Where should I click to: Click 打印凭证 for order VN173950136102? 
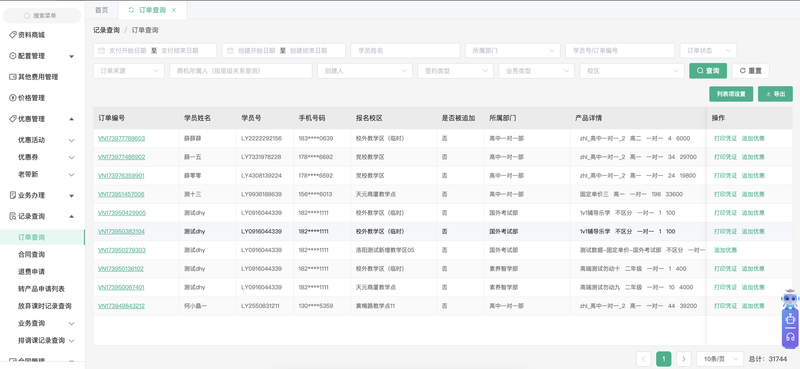pos(726,269)
